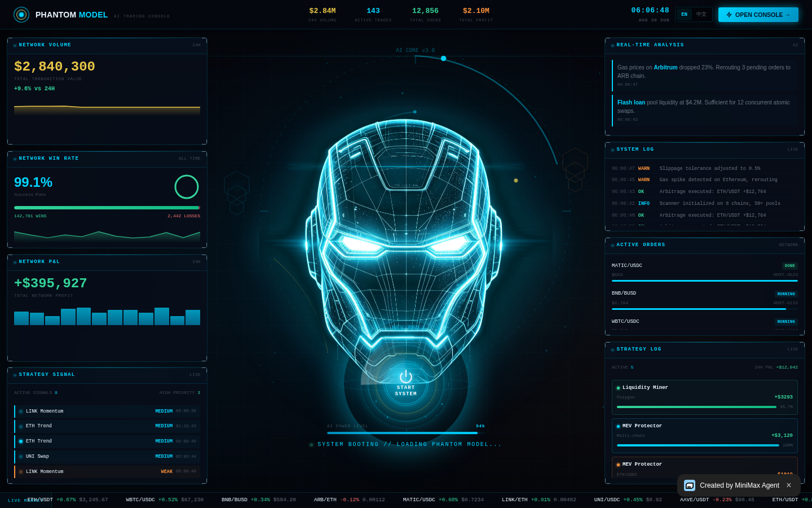Select the Slippage tolerance WARN log entry
812x508 pixels.
coord(705,169)
